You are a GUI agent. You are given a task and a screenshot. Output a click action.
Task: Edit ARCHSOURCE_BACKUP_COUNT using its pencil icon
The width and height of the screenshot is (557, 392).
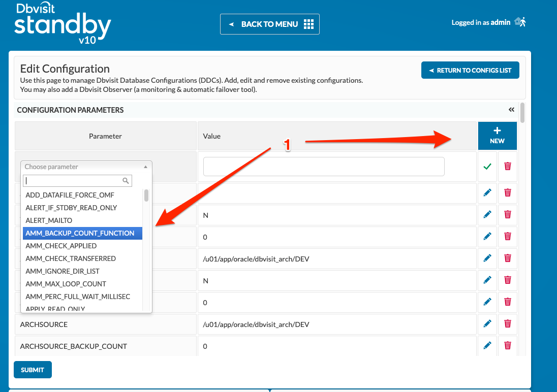click(x=487, y=345)
